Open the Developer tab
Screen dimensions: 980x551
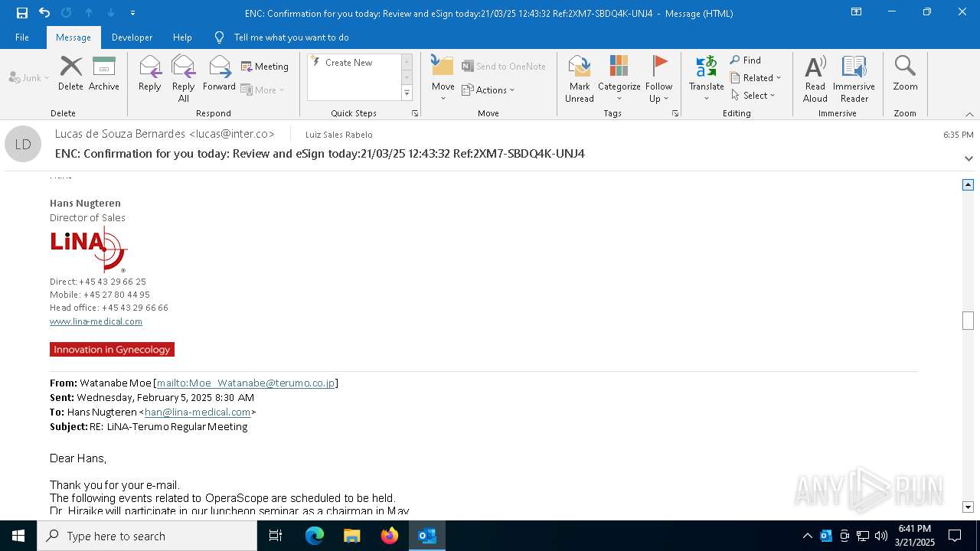(x=132, y=37)
